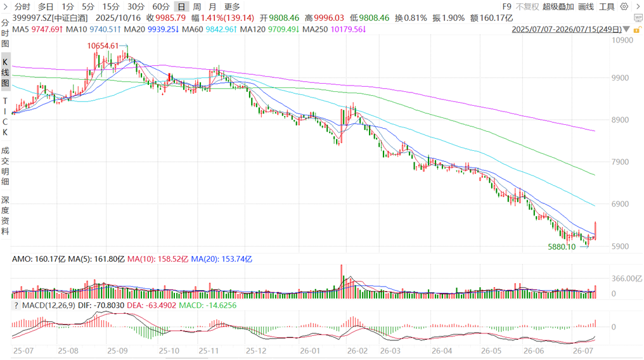This screenshot has width=644, height=360.
Task: Open TICK view in the sidebar
Action: pyautogui.click(x=5, y=117)
